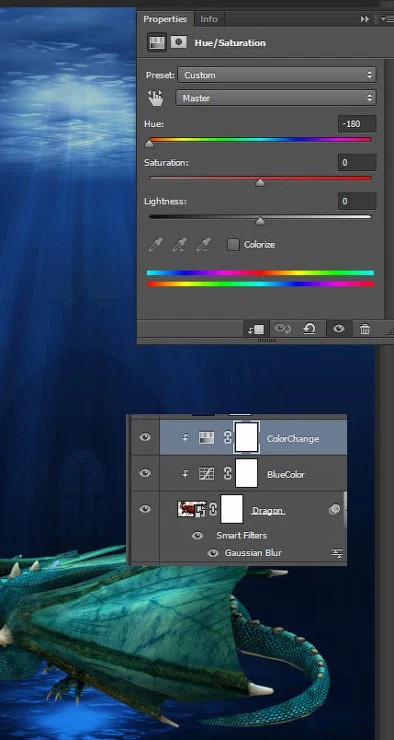Click the view previous state icon

(x=283, y=329)
